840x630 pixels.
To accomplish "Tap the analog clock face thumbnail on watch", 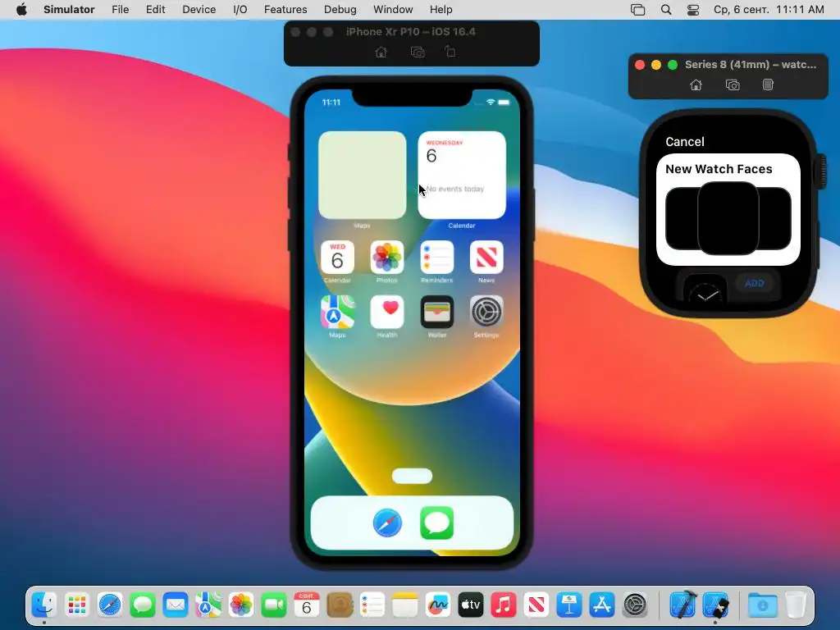I will (x=705, y=289).
